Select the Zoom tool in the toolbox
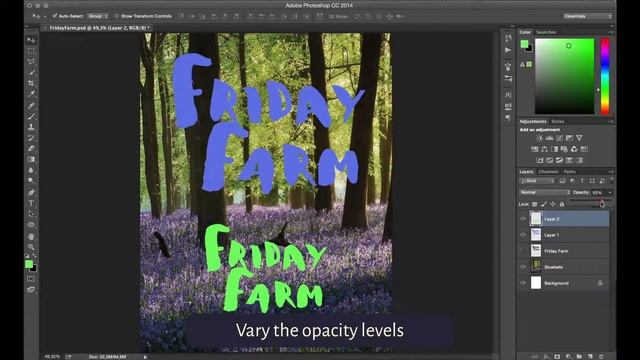Viewport: 640px width, 360px height. pos(31,247)
